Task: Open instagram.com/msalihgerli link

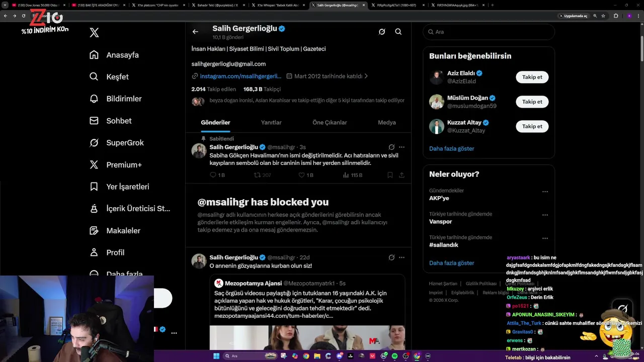Action: coord(240,76)
